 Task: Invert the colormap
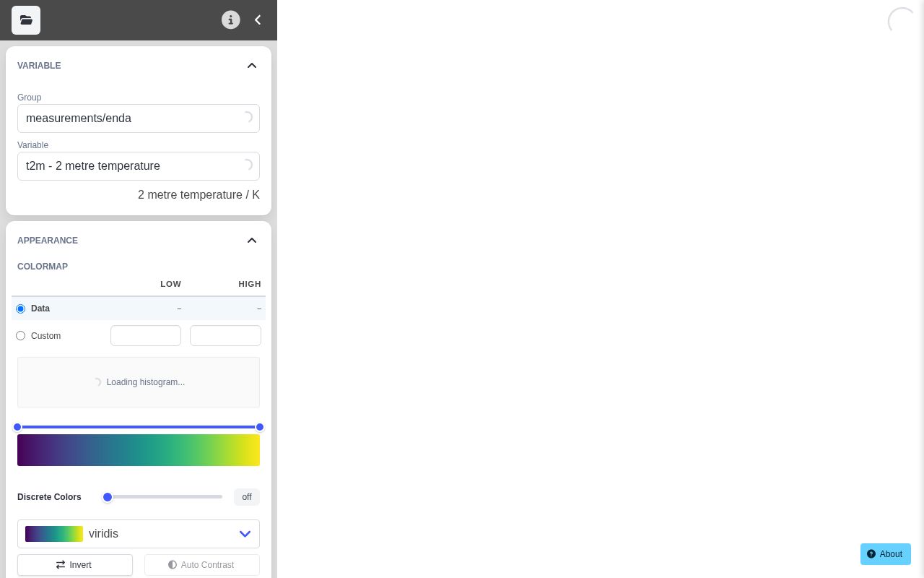point(75,565)
